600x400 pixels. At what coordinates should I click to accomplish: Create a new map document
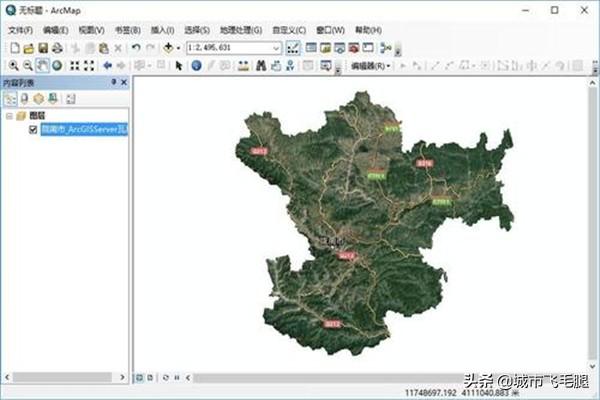15,48
